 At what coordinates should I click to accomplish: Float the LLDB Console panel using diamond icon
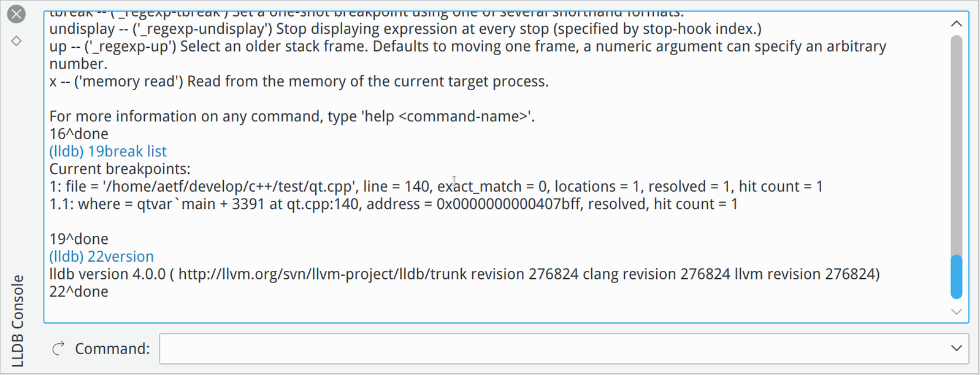tap(17, 41)
